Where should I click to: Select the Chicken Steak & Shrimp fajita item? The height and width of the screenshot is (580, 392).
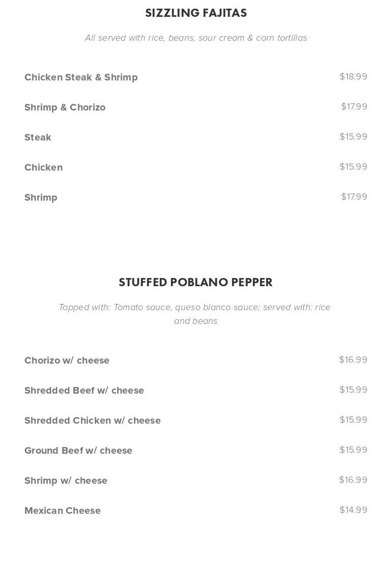[81, 77]
